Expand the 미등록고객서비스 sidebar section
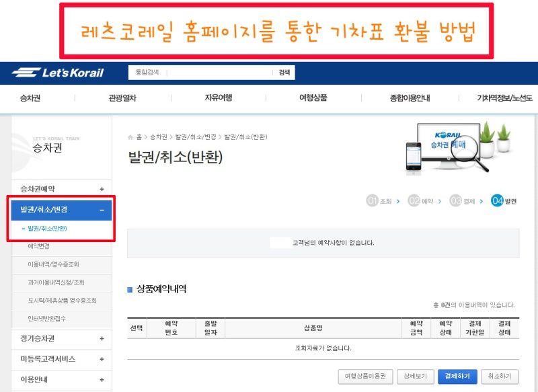Screen dimensions: 538x392 pos(61,360)
